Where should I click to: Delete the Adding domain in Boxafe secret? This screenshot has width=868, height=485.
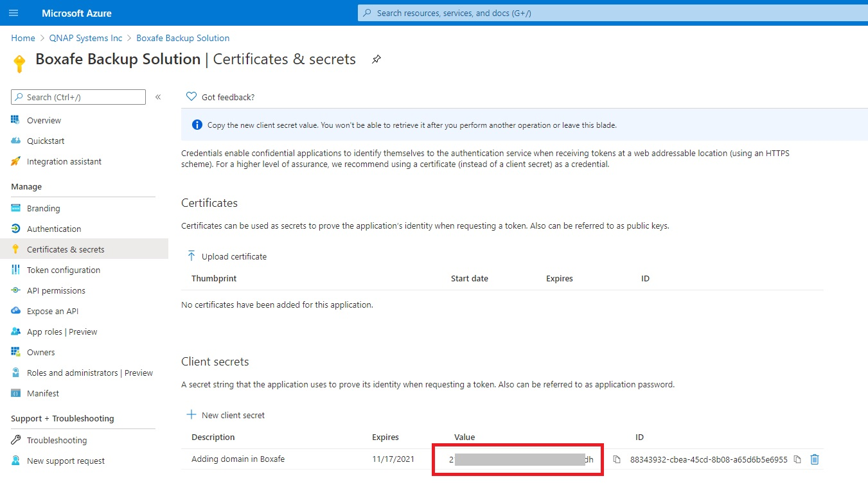[815, 459]
